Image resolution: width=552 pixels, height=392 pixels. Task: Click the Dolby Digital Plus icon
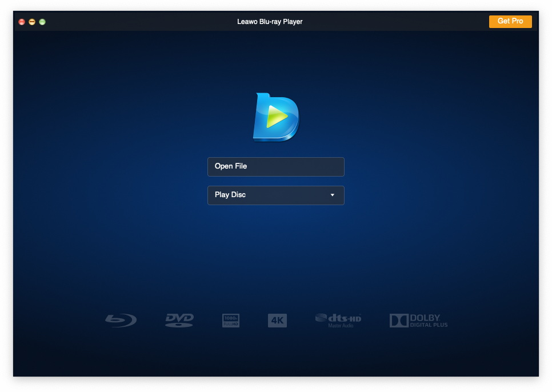coord(419,321)
